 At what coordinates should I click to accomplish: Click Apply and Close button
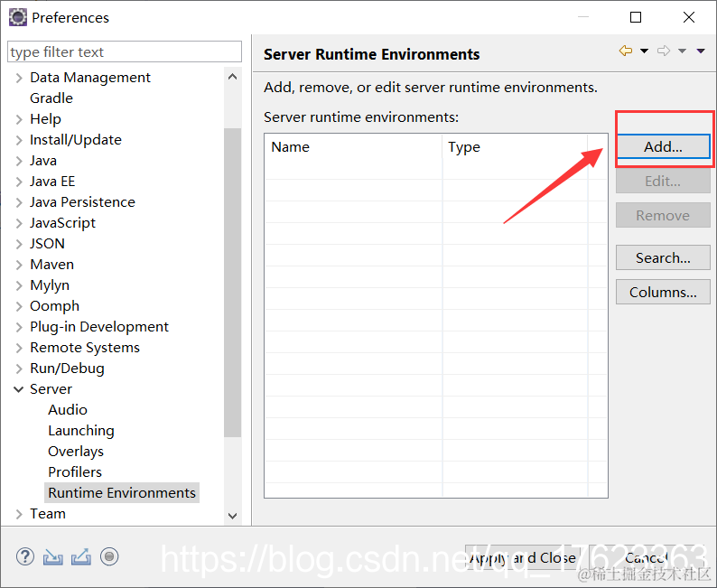tap(523, 558)
